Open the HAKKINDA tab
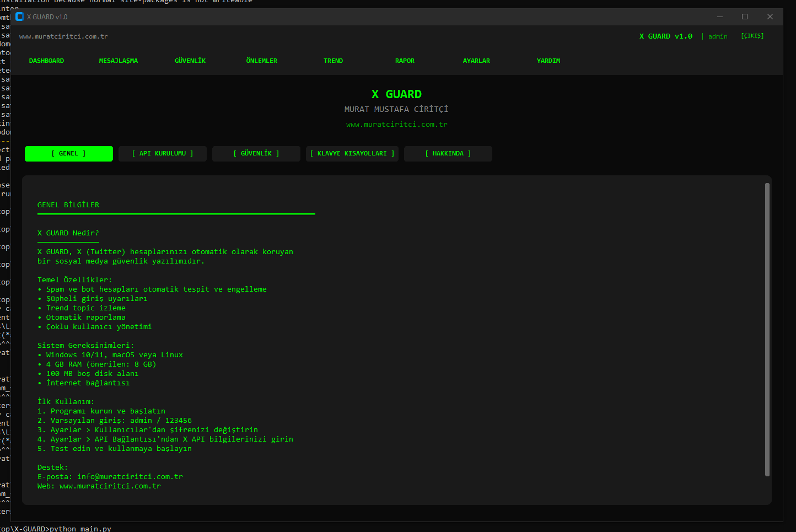 tap(448, 154)
